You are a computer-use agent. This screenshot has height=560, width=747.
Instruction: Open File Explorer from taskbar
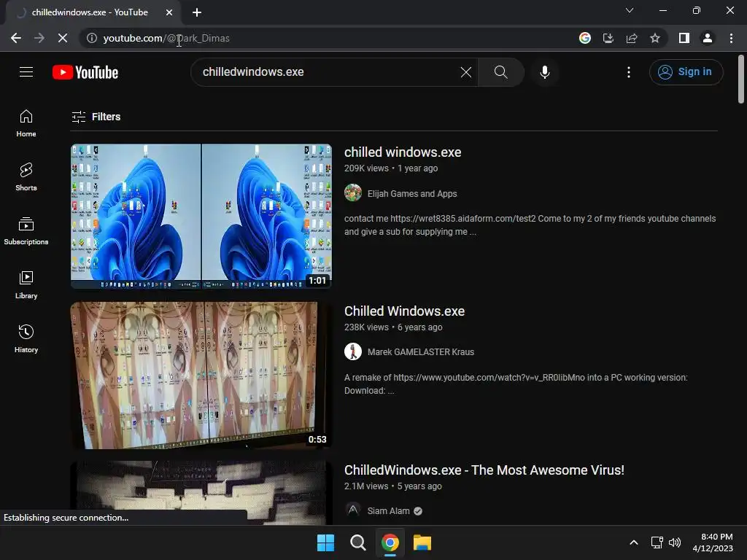coord(422,542)
